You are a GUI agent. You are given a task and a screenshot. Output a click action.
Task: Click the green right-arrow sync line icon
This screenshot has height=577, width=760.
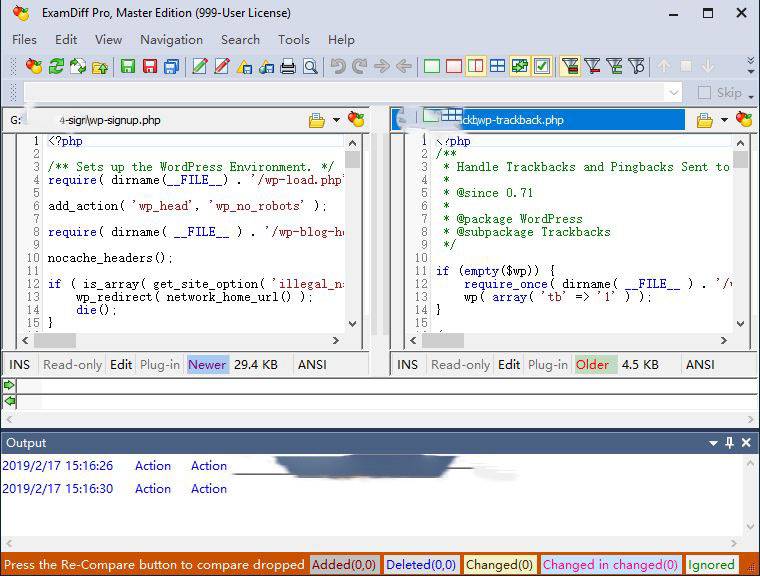9,385
